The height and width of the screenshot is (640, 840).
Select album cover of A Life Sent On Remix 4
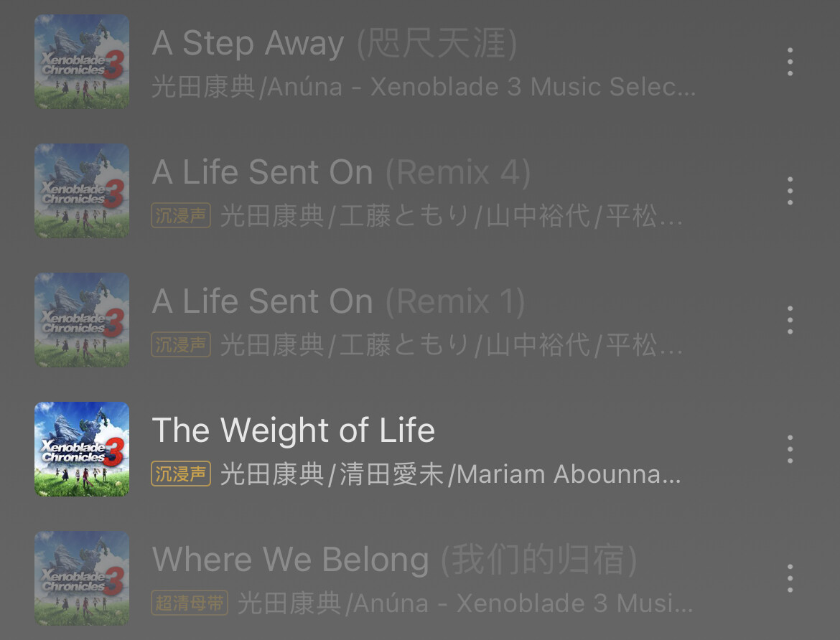point(82,191)
